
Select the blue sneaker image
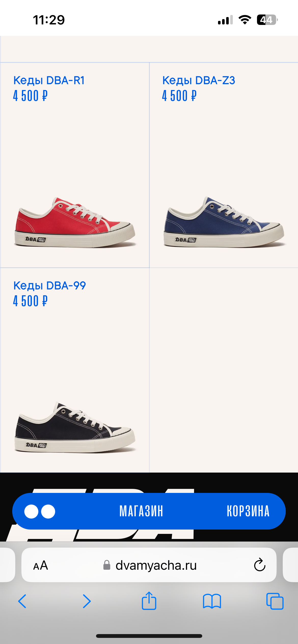point(224,222)
